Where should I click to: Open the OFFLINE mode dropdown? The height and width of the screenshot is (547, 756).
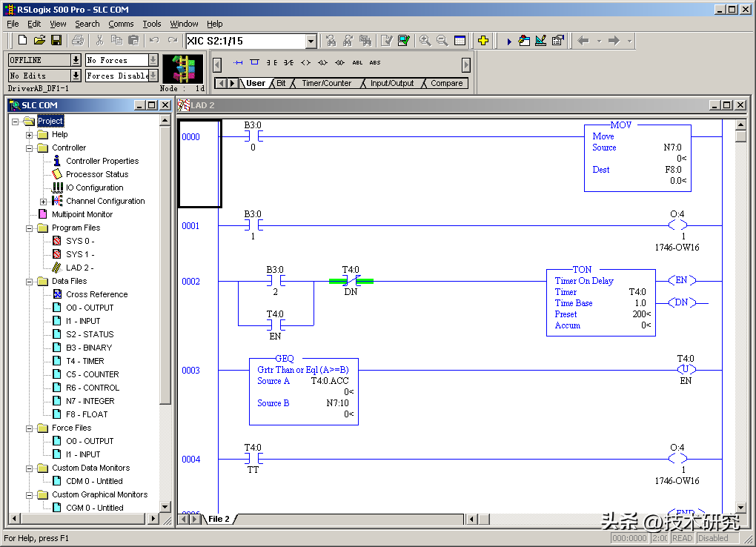[x=76, y=60]
